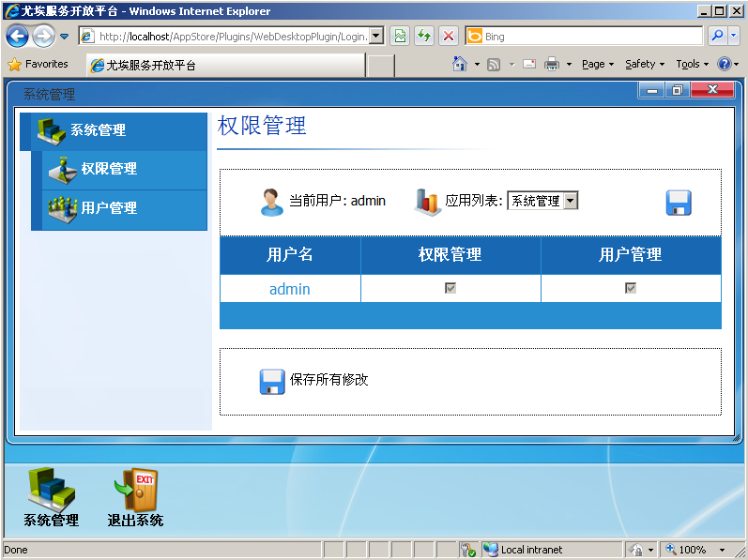The height and width of the screenshot is (560, 748).
Task: Close the 系统管理 inner window
Action: [712, 90]
